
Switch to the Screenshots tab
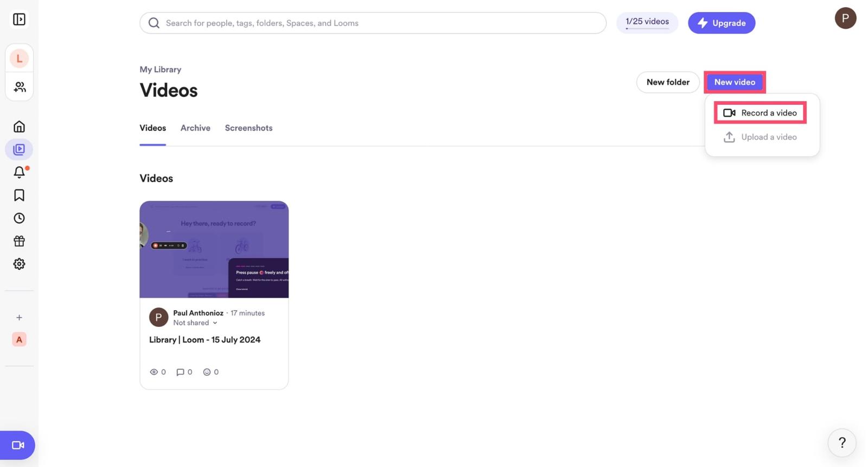(x=248, y=128)
